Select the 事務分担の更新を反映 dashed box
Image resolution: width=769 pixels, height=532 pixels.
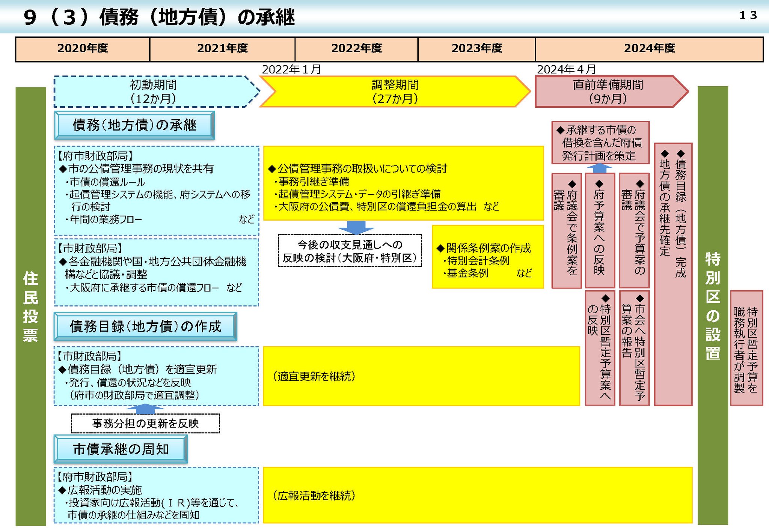click(x=145, y=424)
